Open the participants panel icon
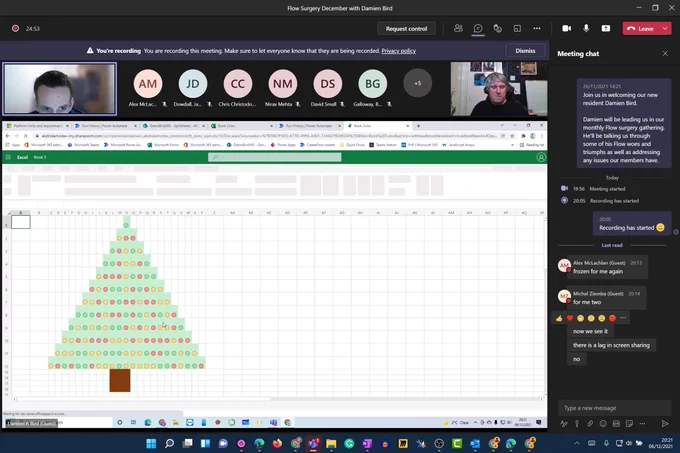 pos(458,29)
